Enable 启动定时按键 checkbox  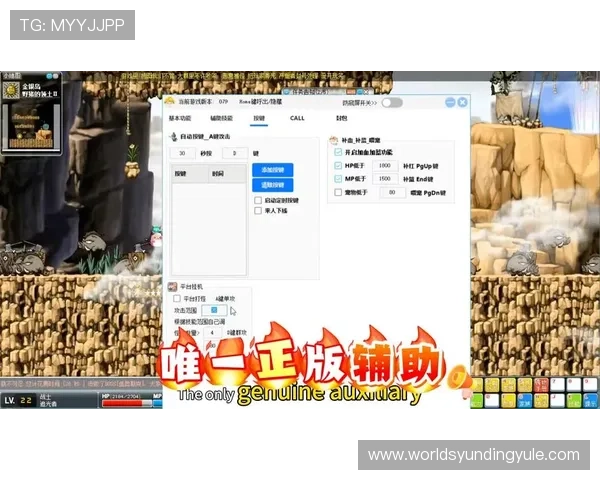click(258, 200)
